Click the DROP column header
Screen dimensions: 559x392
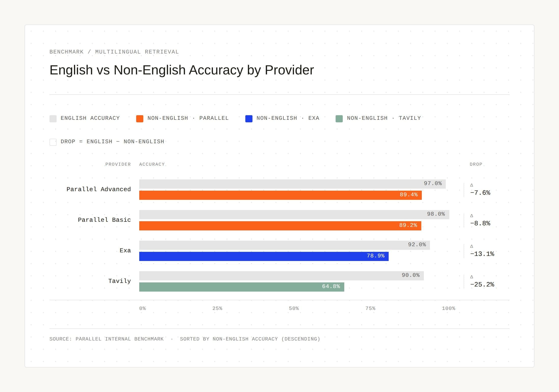[x=476, y=164]
